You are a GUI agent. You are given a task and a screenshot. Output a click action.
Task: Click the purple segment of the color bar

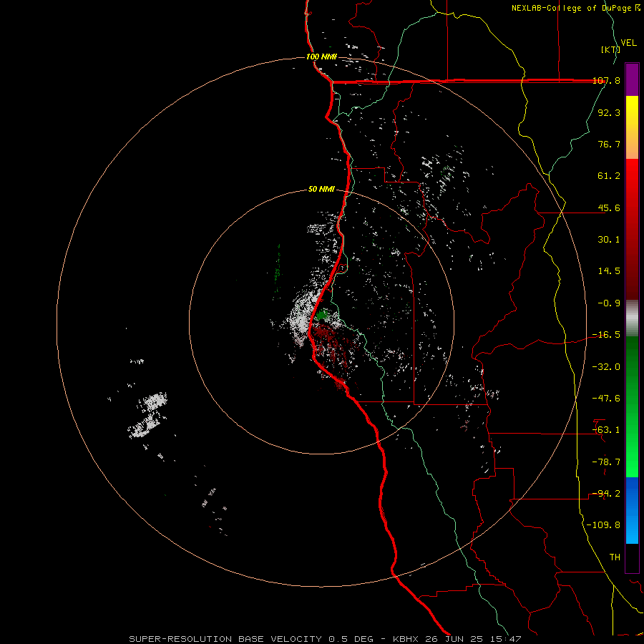point(632,79)
